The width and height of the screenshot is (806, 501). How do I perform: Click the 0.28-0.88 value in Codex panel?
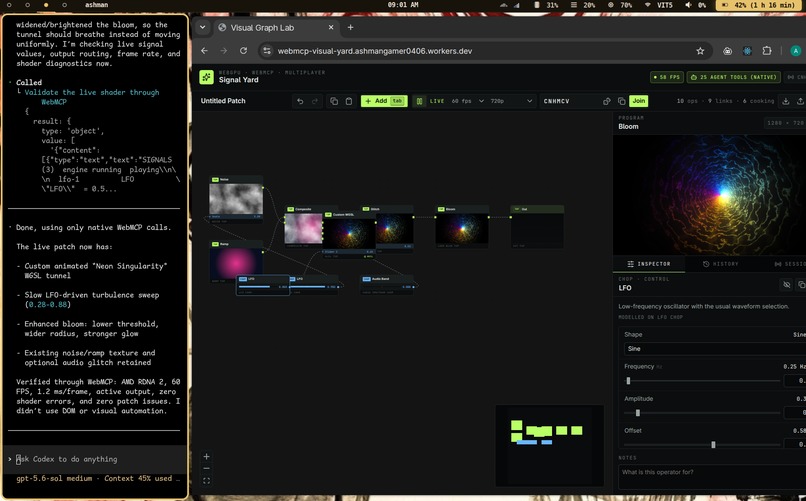click(x=48, y=305)
